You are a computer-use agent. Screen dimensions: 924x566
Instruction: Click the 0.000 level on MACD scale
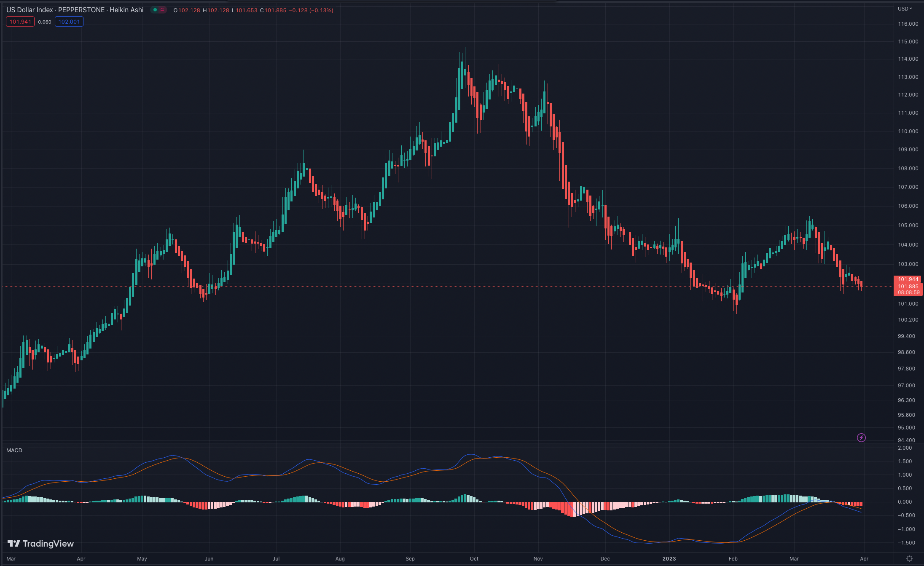point(905,502)
